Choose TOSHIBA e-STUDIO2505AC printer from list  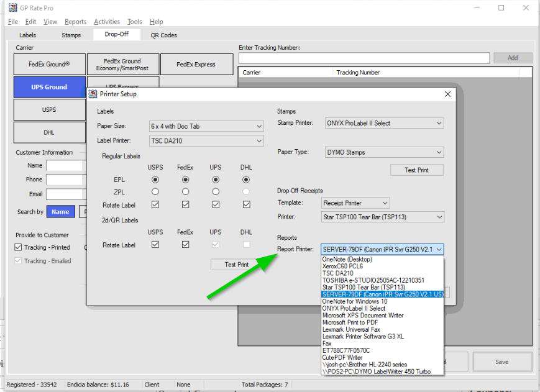tap(382, 280)
